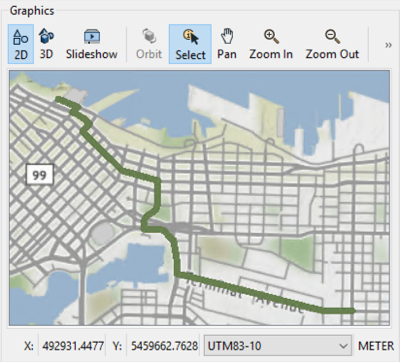Viewport: 400px width, 362px height.
Task: Open Slideshow mode
Action: tap(92, 44)
